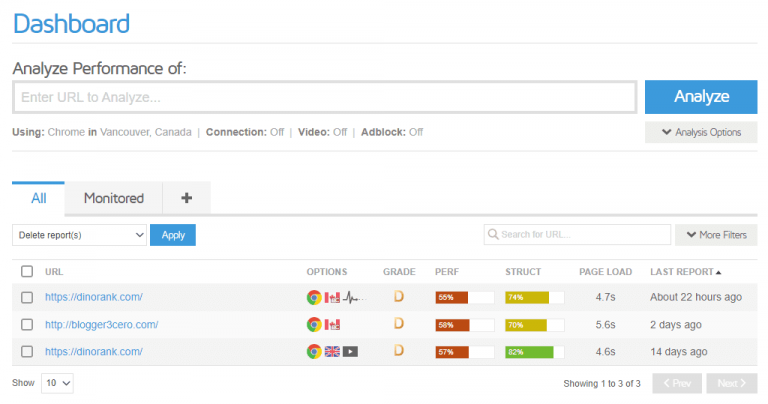Check the box for dinorank.com from 14 days ago
The width and height of the screenshot is (768, 404).
[x=27, y=352]
